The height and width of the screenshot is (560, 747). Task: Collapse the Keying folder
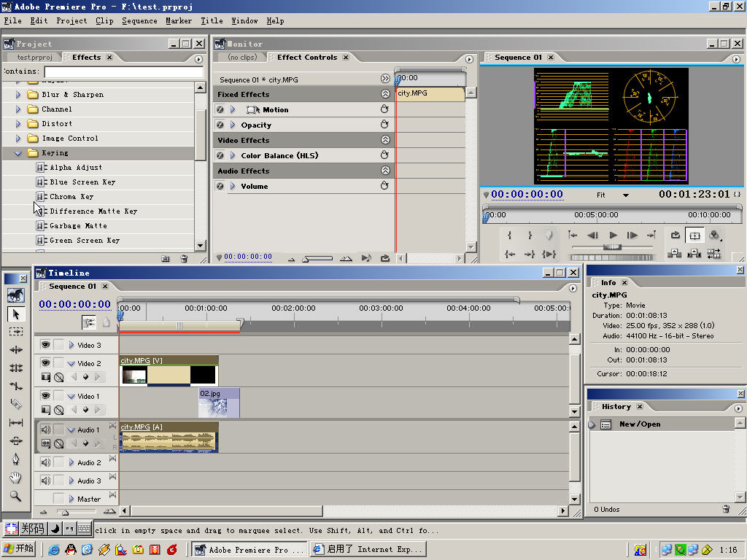[18, 153]
